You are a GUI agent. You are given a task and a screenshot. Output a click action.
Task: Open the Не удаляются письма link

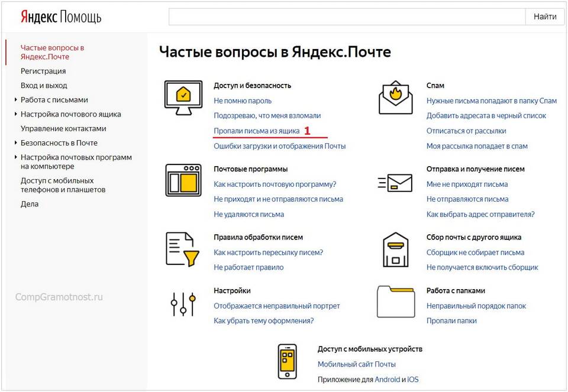tap(249, 214)
